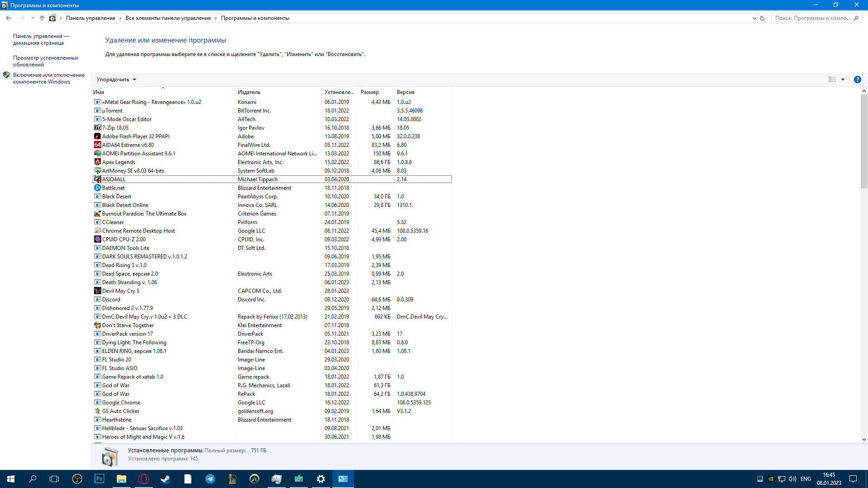Select the ASIO4ALL entry
868x488 pixels.
pyautogui.click(x=272, y=179)
